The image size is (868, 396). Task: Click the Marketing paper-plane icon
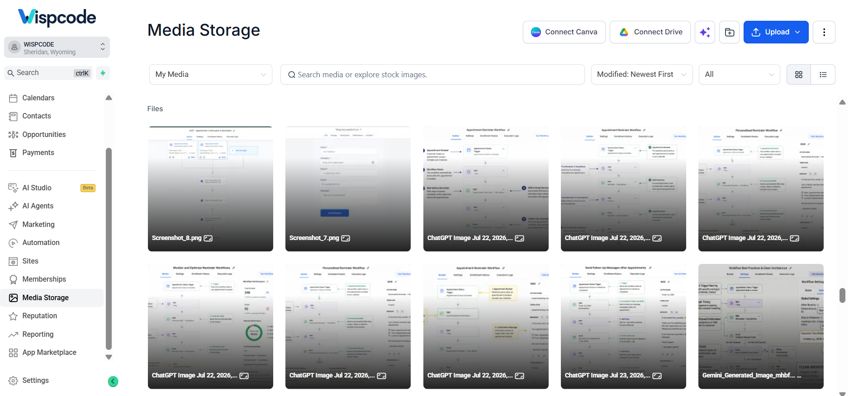tap(13, 225)
